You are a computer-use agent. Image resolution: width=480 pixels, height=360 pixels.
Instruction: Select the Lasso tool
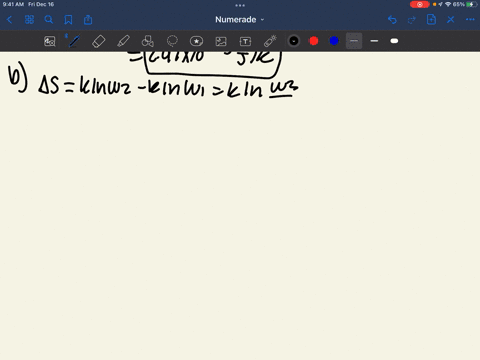(x=172, y=41)
